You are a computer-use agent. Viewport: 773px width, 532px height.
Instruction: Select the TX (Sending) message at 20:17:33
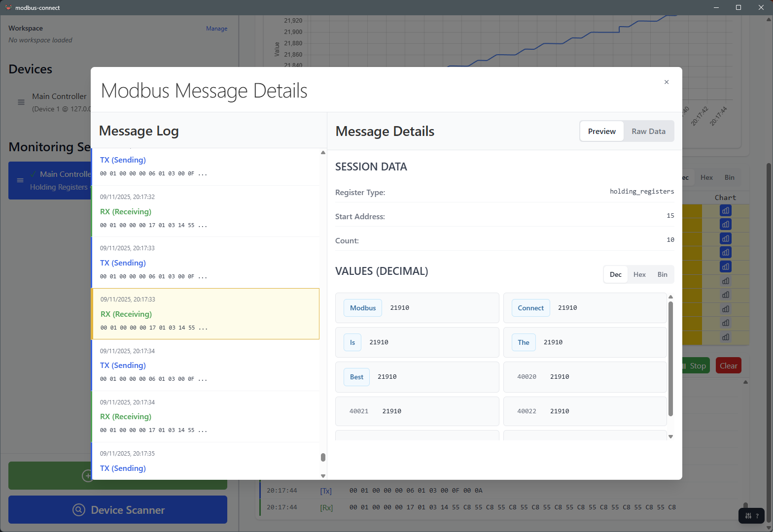206,263
